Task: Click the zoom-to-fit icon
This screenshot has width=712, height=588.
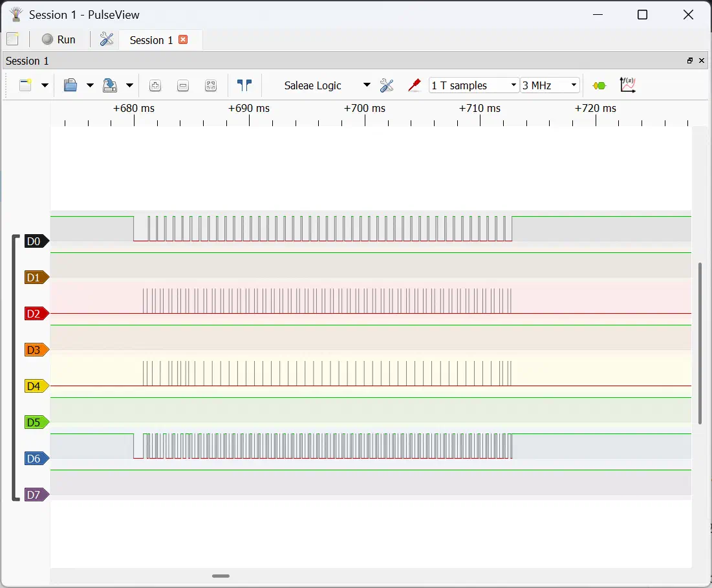Action: point(211,85)
